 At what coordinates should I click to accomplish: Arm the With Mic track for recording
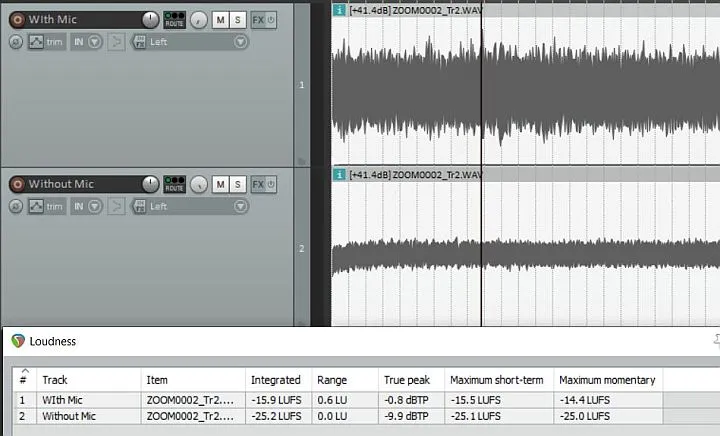point(16,19)
